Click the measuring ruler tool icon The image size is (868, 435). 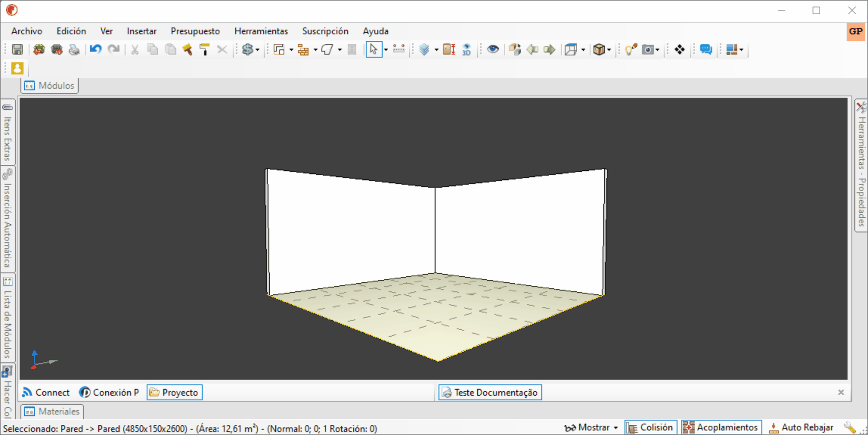(x=399, y=49)
